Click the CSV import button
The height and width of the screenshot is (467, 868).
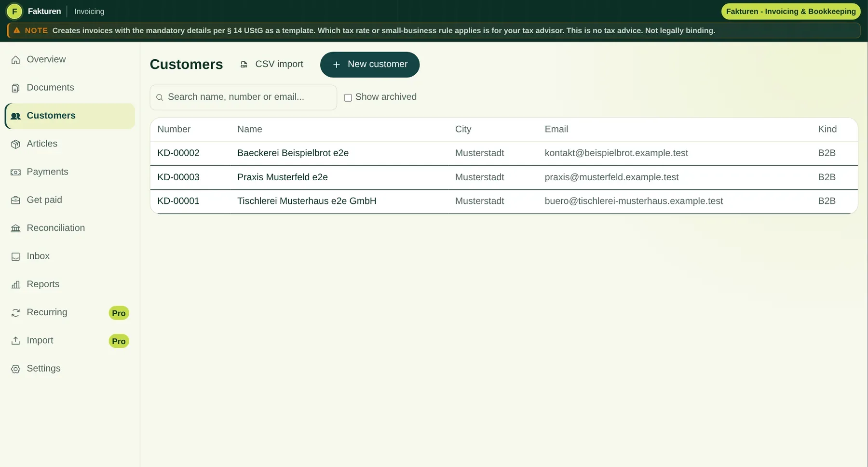tap(272, 64)
